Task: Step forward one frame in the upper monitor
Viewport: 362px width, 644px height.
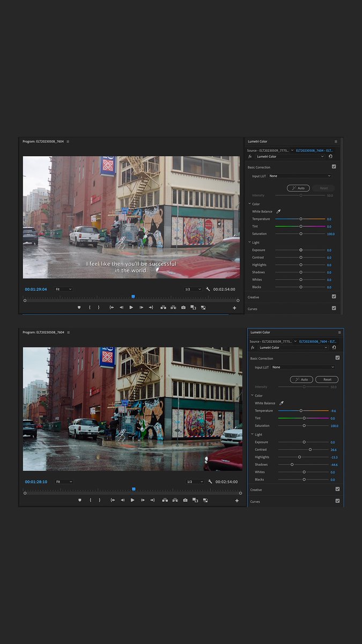Action: coord(141,308)
